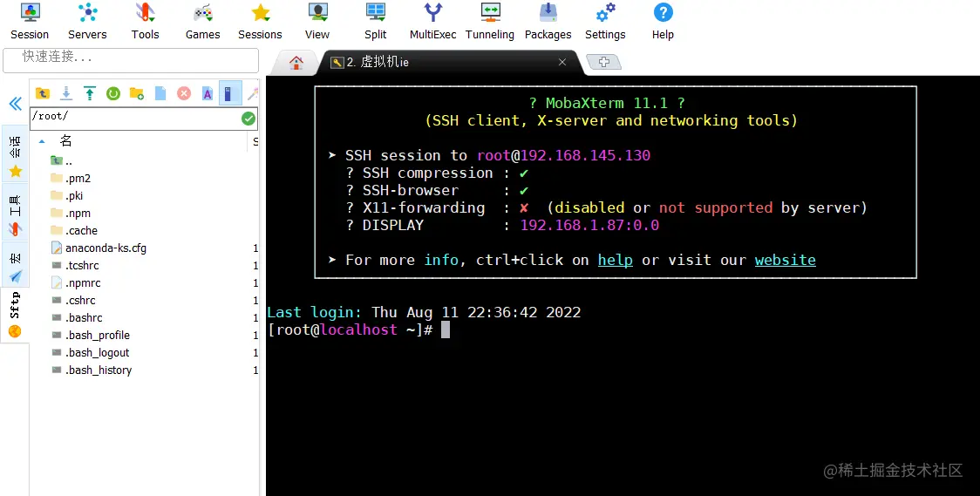Select the anaconda-ks.cfg file
This screenshot has height=496, width=980.
[x=99, y=248]
